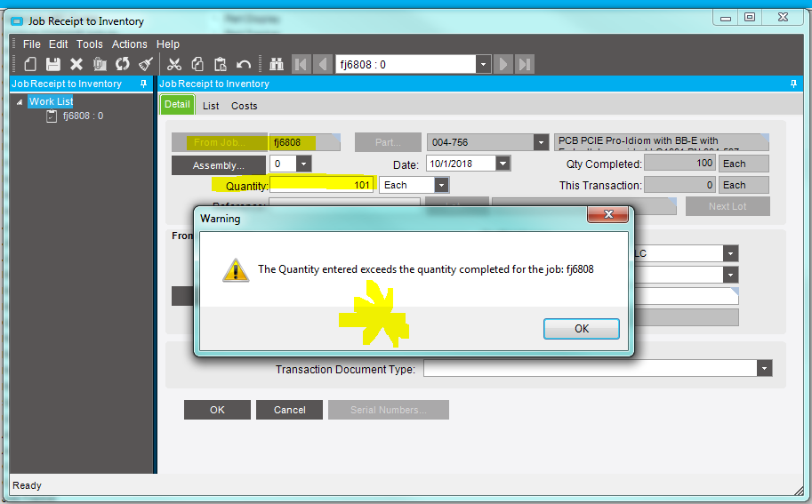Click the Serial Numbers... button
Viewport: 812px width, 504px height.
389,410
